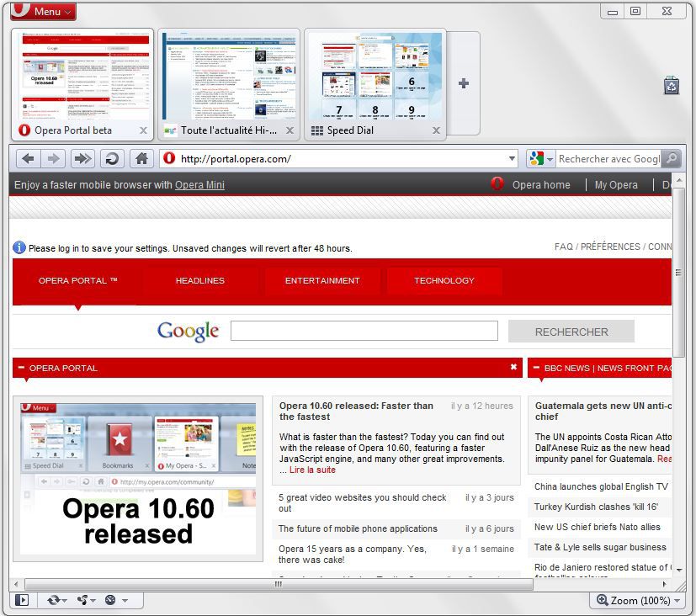Collapse the Opera Portal widget
The width and height of the screenshot is (696, 616).
21,368
